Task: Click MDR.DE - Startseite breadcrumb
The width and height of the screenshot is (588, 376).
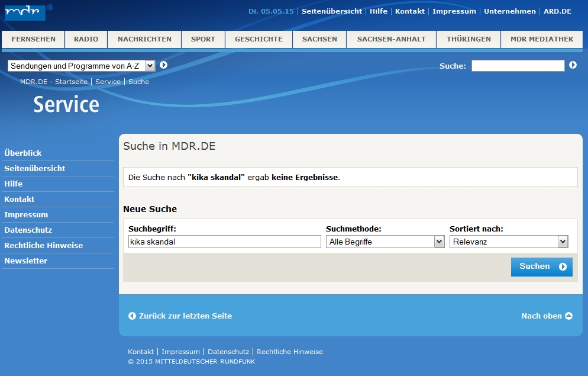Action: (x=54, y=82)
